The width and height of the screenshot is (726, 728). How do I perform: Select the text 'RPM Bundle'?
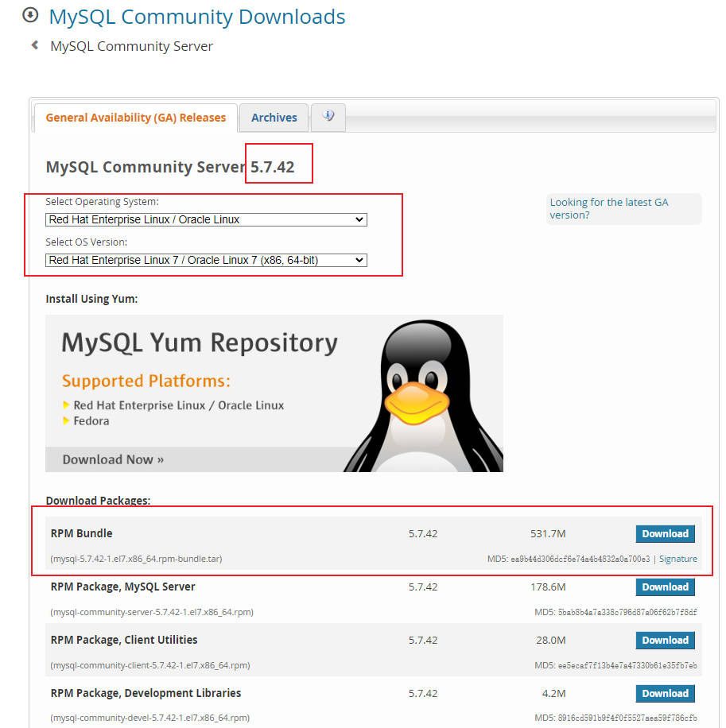coord(81,533)
